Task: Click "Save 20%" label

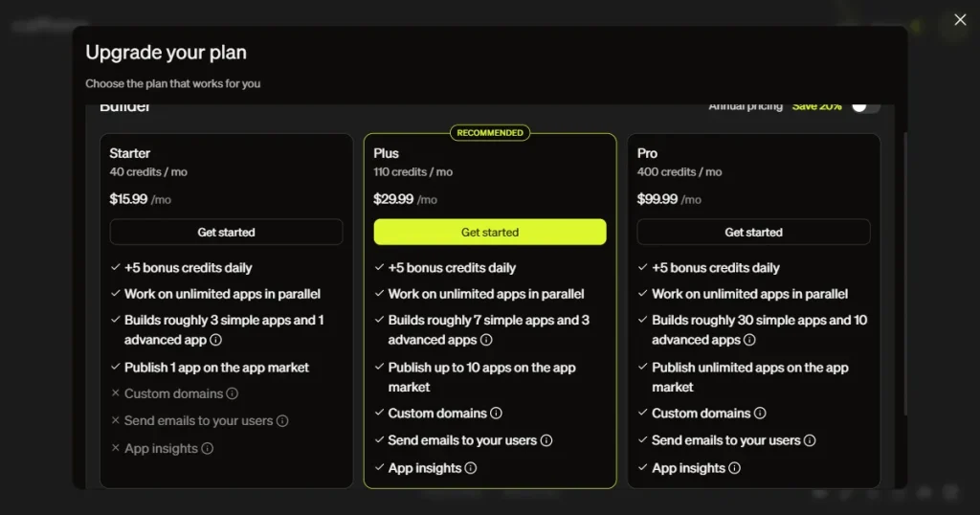Action: pos(817,107)
